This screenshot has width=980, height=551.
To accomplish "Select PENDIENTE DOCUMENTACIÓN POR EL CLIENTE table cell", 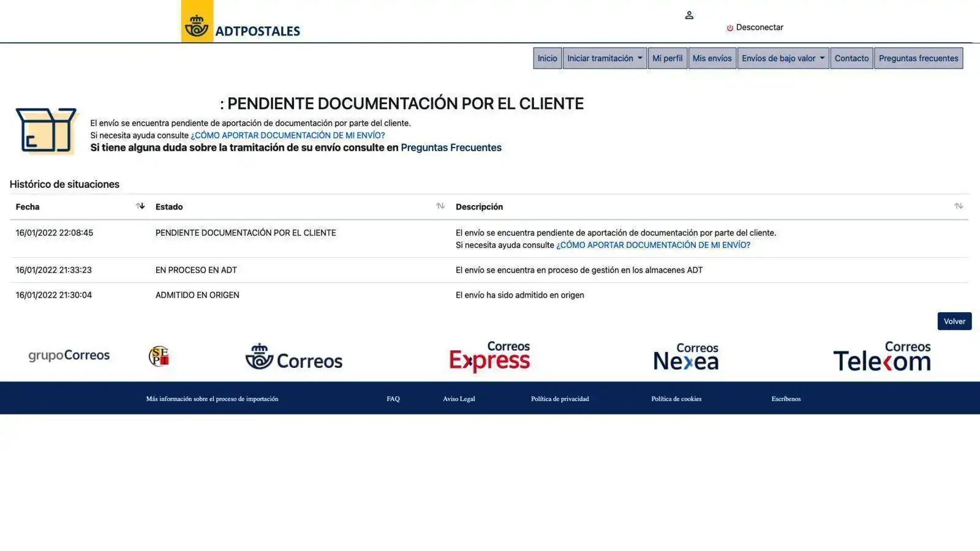I will (246, 233).
